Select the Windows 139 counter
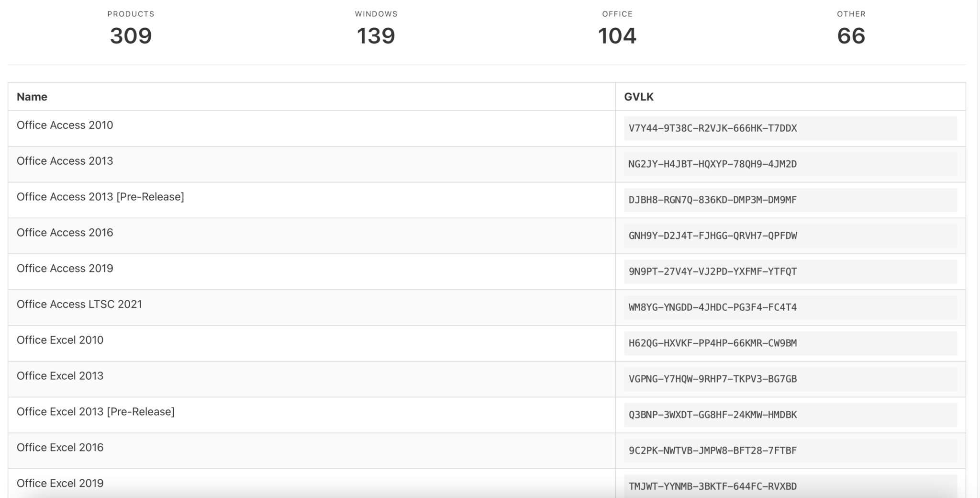The width and height of the screenshot is (980, 498). coord(376,30)
